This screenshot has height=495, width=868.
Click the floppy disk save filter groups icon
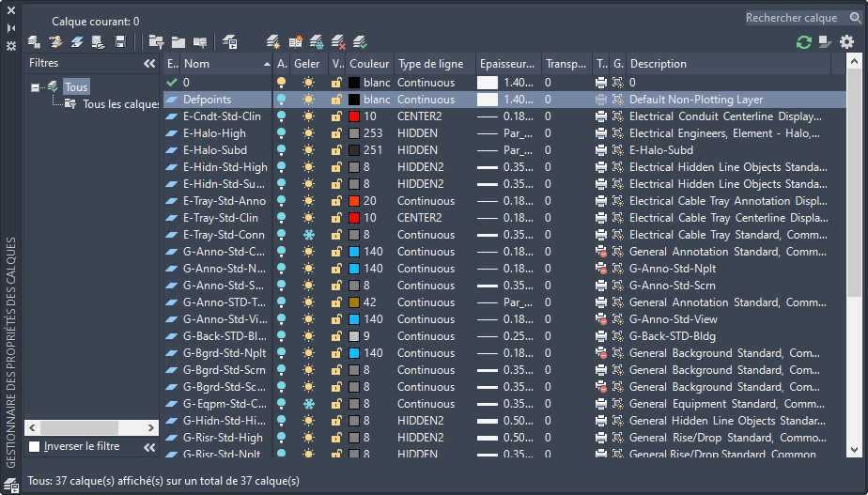(x=120, y=41)
